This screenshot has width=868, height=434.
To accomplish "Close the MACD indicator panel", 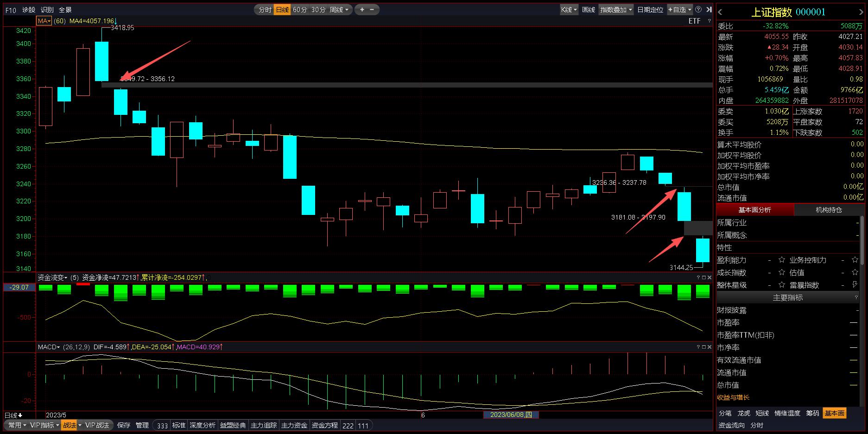I will (x=709, y=347).
